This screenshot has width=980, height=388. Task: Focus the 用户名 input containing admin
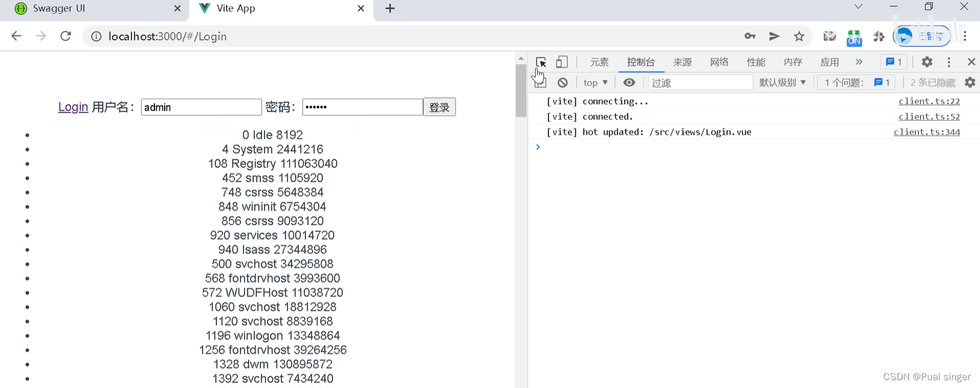(x=201, y=107)
